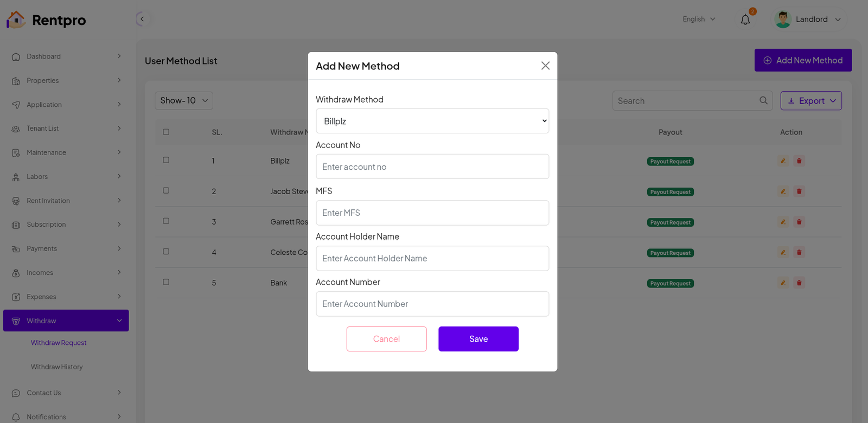Expand the Properties sidebar menu
Image resolution: width=868 pixels, height=423 pixels.
coord(66,81)
